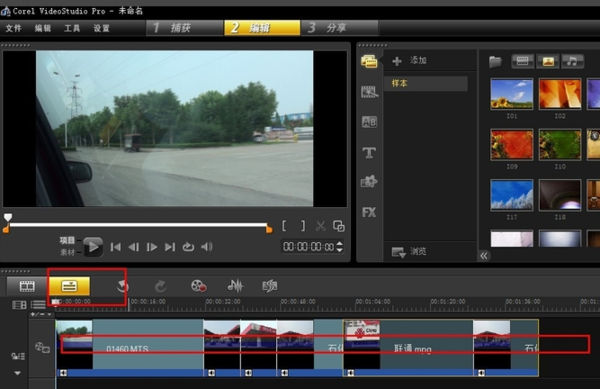The height and width of the screenshot is (389, 600).
Task: Switch to timeline view
Action: pos(69,286)
